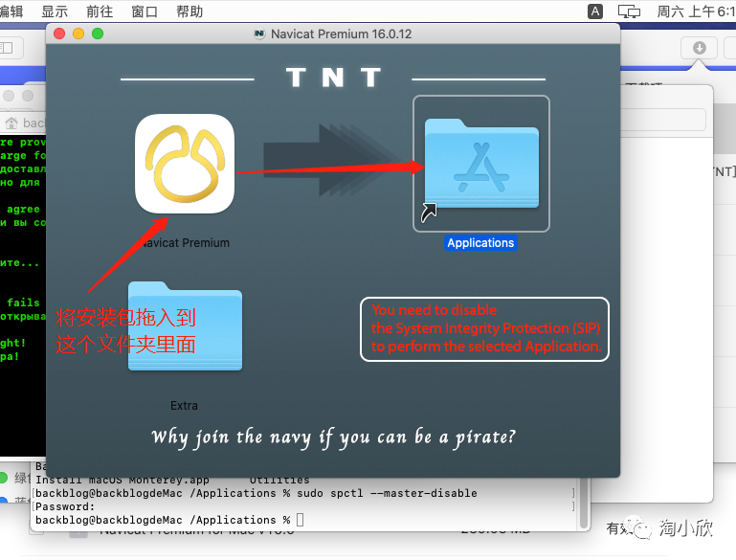Open the 帮助 menu
The height and width of the screenshot is (560, 736).
(x=190, y=11)
